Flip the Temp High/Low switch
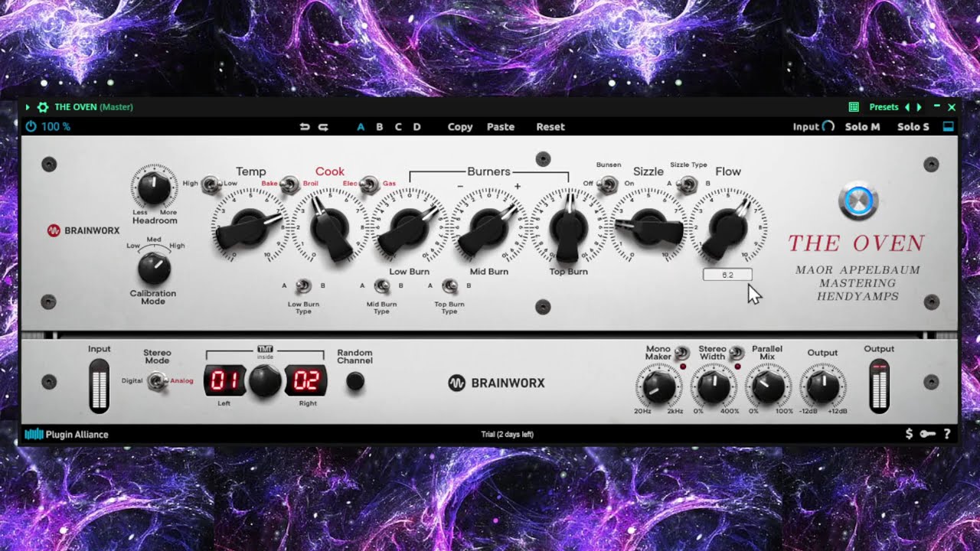This screenshot has width=980, height=551. tap(211, 184)
